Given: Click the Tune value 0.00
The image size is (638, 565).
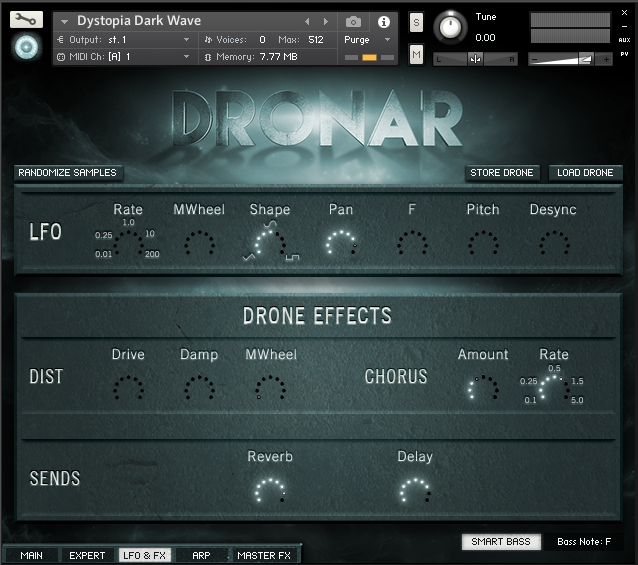Looking at the screenshot, I should coord(485,38).
